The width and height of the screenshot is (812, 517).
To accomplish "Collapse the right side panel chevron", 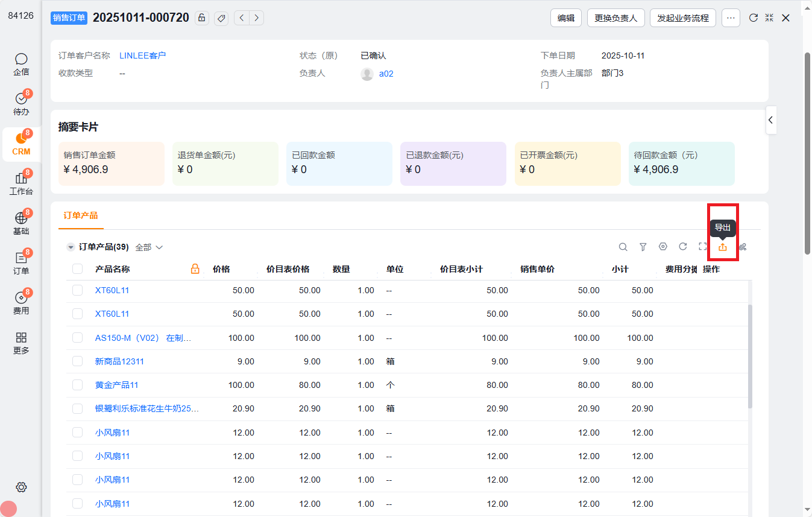I will 770,120.
